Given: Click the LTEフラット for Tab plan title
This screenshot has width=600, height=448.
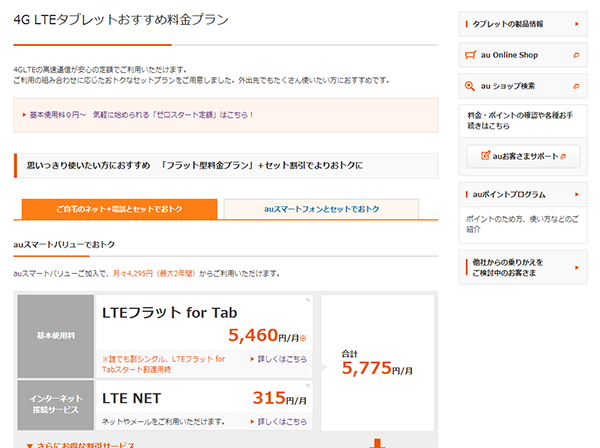Looking at the screenshot, I should (170, 313).
